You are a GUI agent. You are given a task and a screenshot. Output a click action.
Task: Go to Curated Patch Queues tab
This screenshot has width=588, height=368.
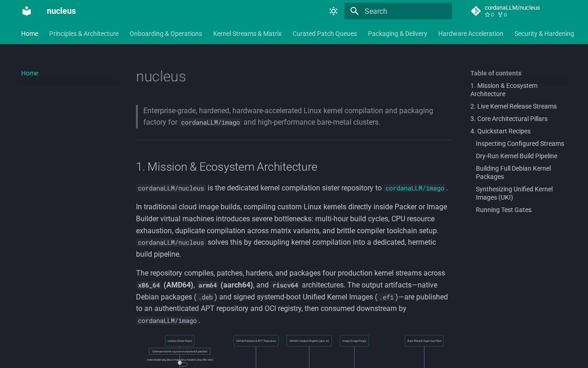(x=325, y=34)
